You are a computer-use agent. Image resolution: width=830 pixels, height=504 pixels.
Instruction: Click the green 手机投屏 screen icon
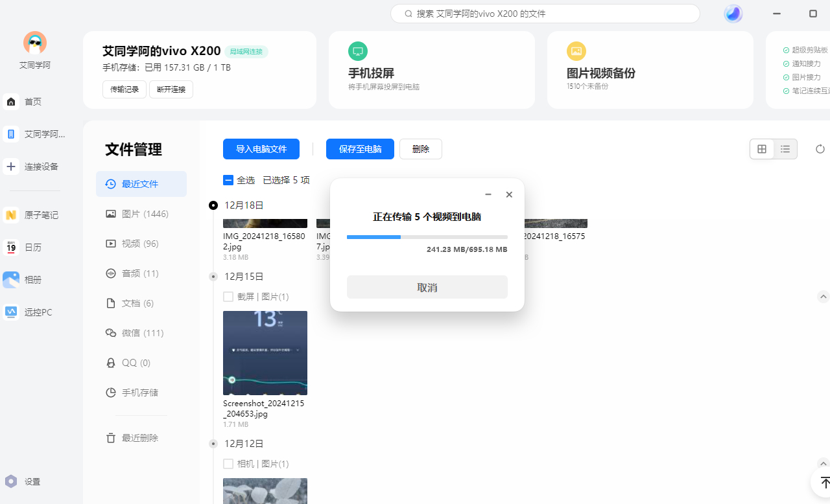click(x=358, y=51)
